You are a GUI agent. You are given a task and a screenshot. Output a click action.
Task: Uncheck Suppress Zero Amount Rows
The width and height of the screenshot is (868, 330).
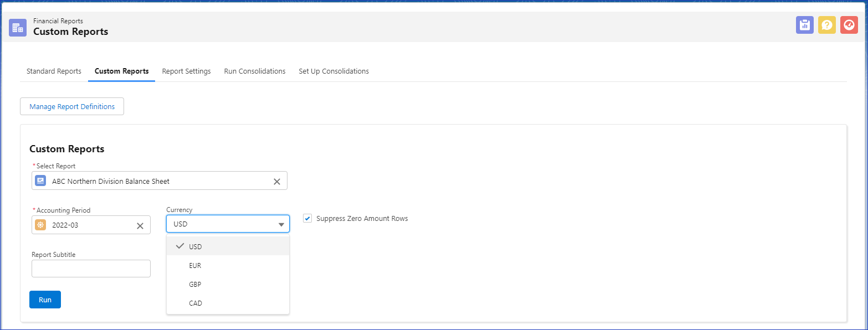click(307, 219)
